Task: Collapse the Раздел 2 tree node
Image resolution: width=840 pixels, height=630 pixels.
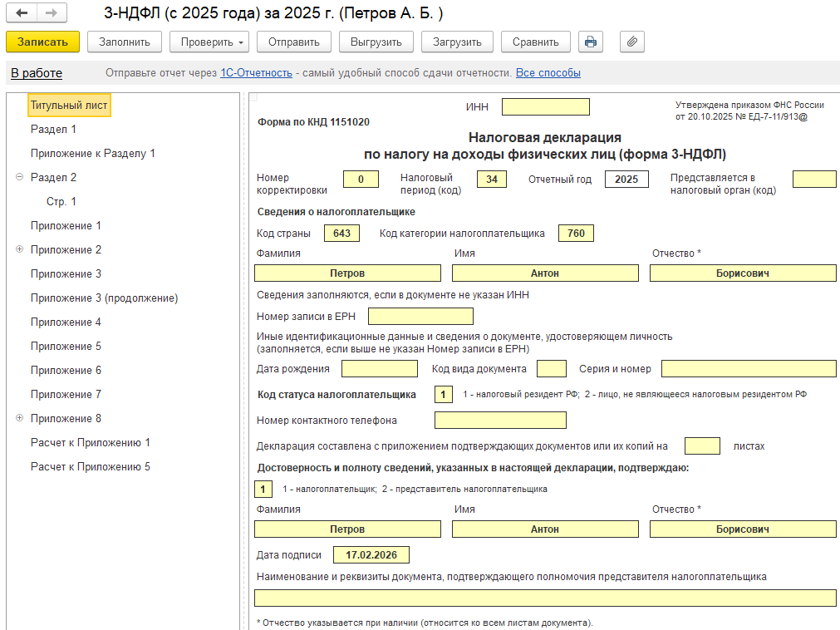Action: click(x=19, y=177)
